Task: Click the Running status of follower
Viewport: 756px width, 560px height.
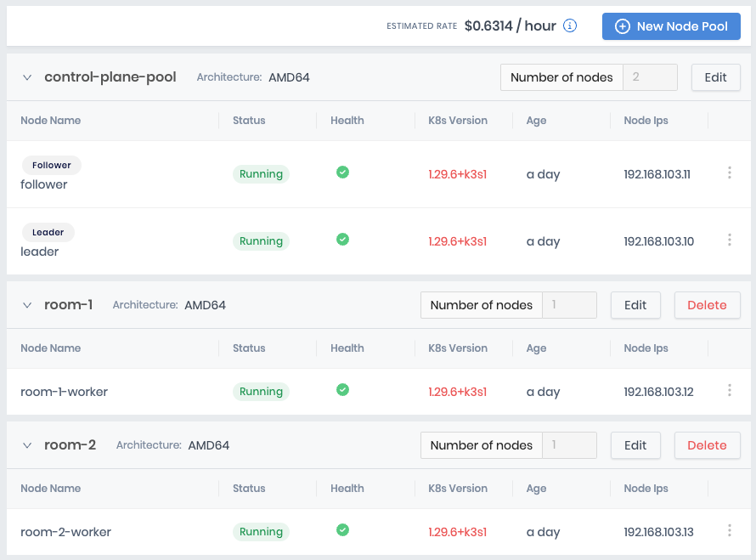Action: coord(261,173)
